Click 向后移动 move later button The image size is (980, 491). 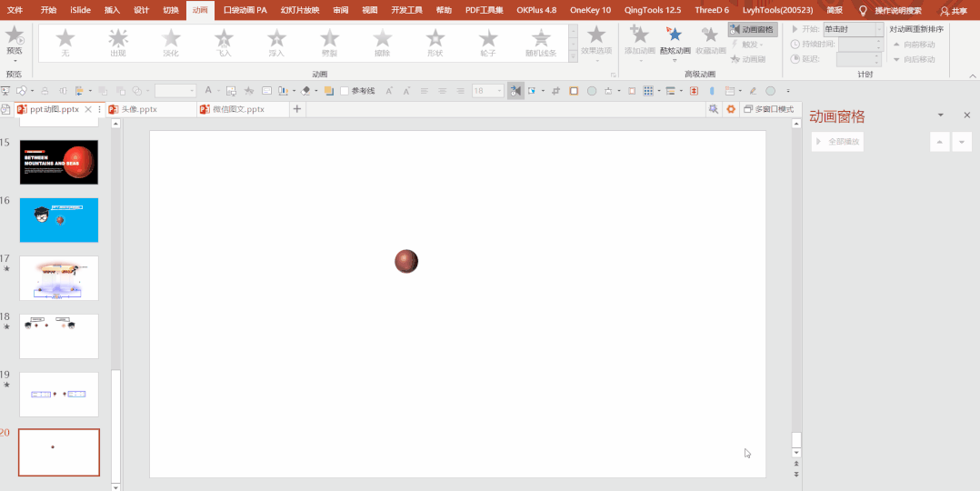pos(914,59)
